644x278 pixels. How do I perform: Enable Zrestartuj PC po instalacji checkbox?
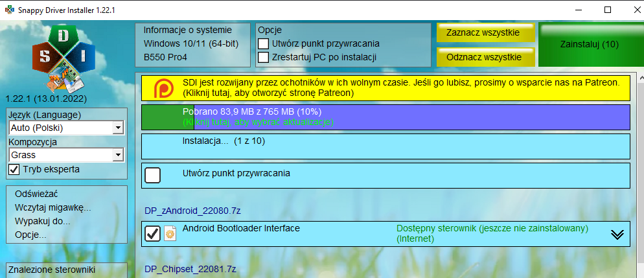click(263, 57)
